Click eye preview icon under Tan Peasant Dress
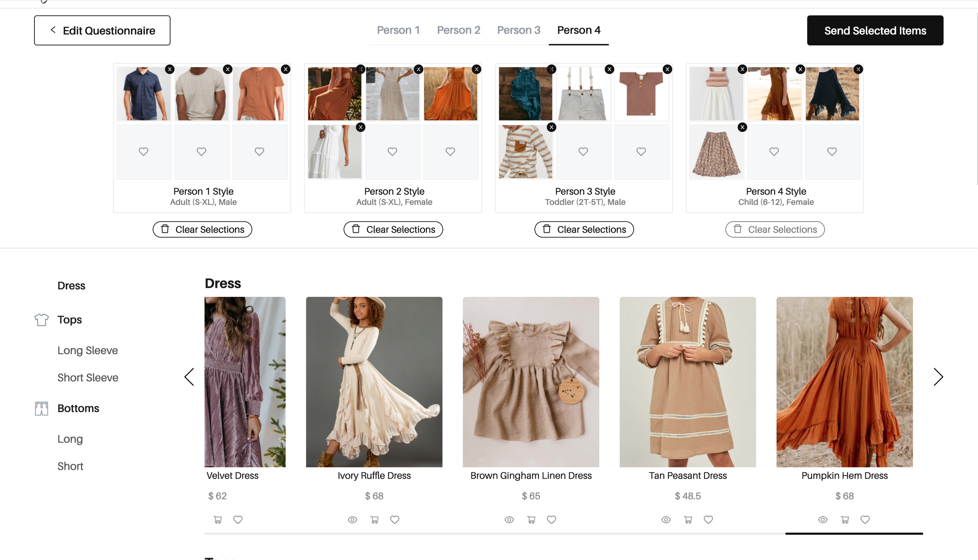 [666, 520]
